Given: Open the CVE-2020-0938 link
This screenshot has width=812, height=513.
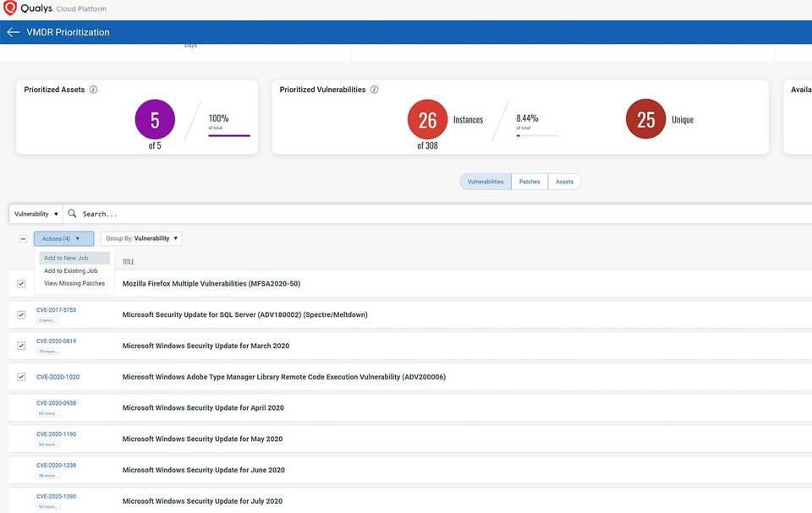Looking at the screenshot, I should (x=55, y=403).
